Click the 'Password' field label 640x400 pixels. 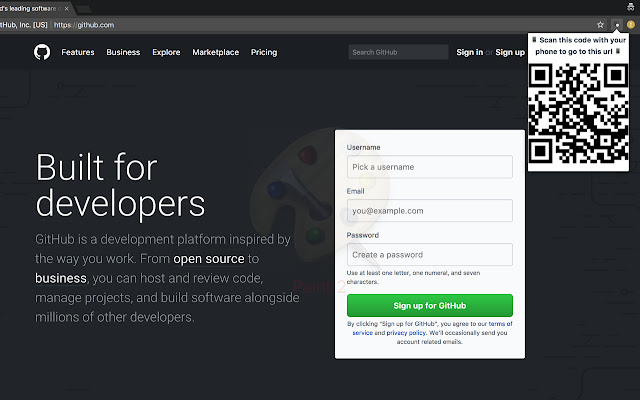[362, 235]
